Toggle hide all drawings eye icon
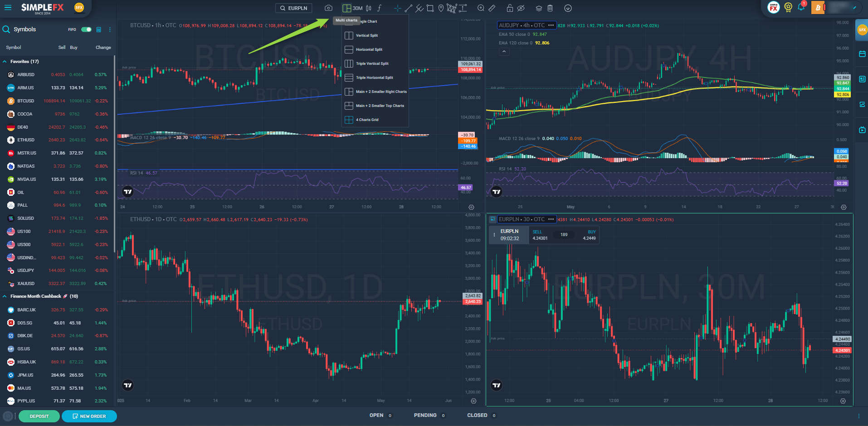 pos(521,8)
